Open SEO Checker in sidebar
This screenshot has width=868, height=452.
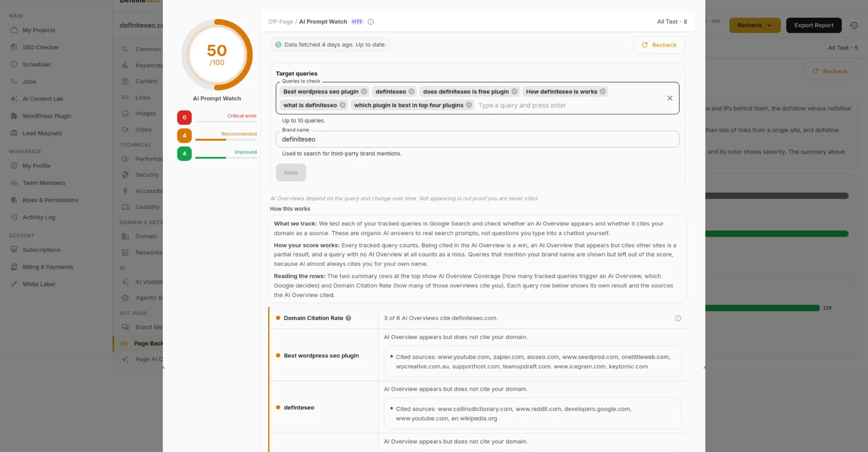41,47
